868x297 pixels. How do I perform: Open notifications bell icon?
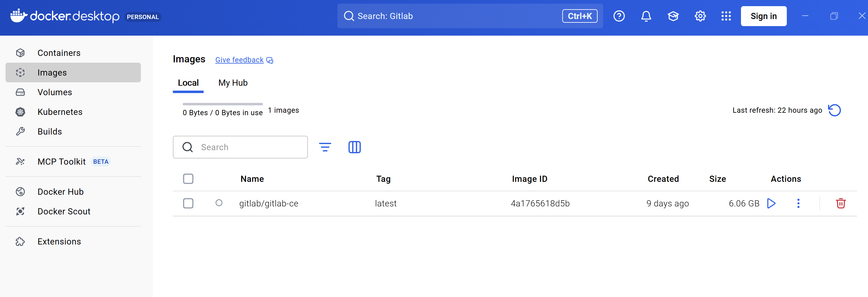[646, 16]
